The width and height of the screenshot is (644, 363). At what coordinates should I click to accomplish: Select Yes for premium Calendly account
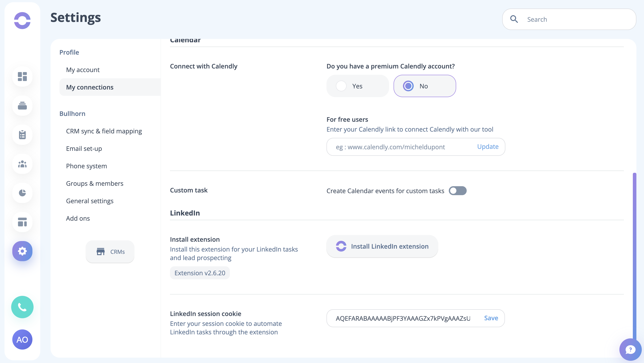[x=341, y=86]
